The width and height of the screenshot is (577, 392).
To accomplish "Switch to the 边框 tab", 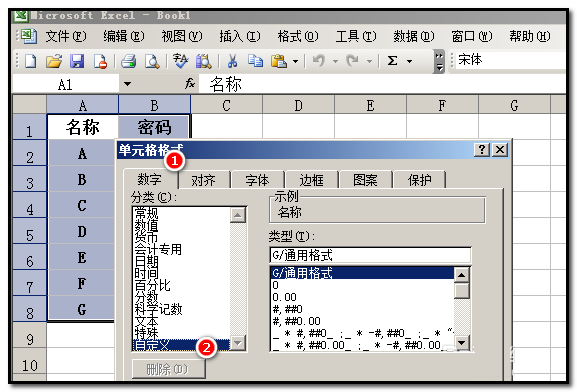I will pyautogui.click(x=312, y=180).
